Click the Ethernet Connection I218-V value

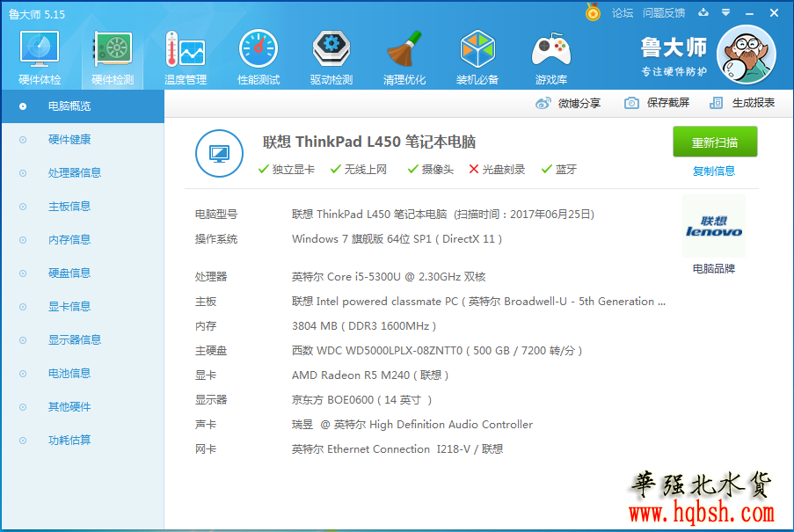click(x=397, y=449)
